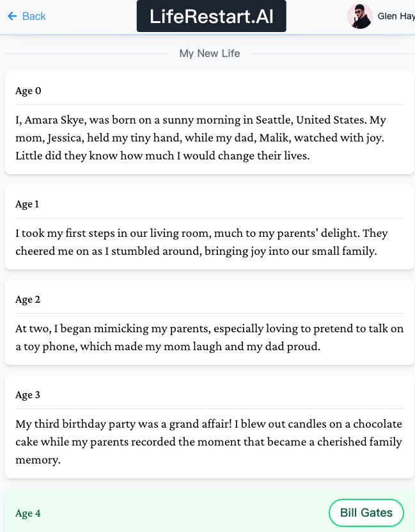The image size is (415, 532).
Task: Click the Age 4 label
Action: [x=28, y=513]
